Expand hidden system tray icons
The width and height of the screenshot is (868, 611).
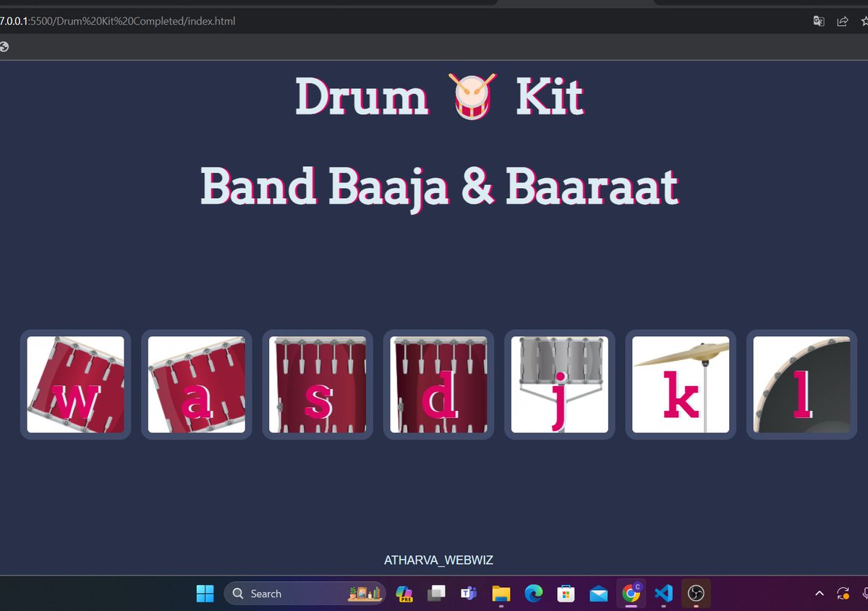(x=818, y=593)
